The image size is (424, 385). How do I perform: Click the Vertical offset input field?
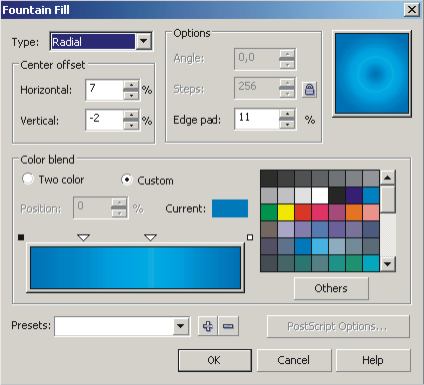(104, 119)
